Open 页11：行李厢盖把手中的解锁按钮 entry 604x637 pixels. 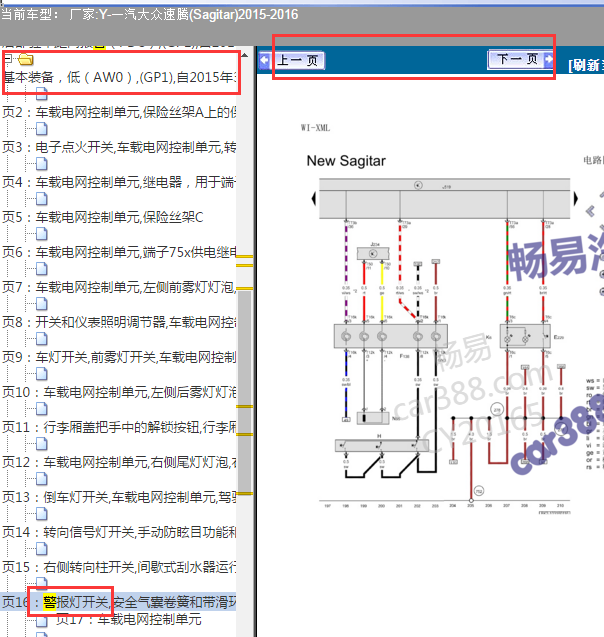(119, 427)
